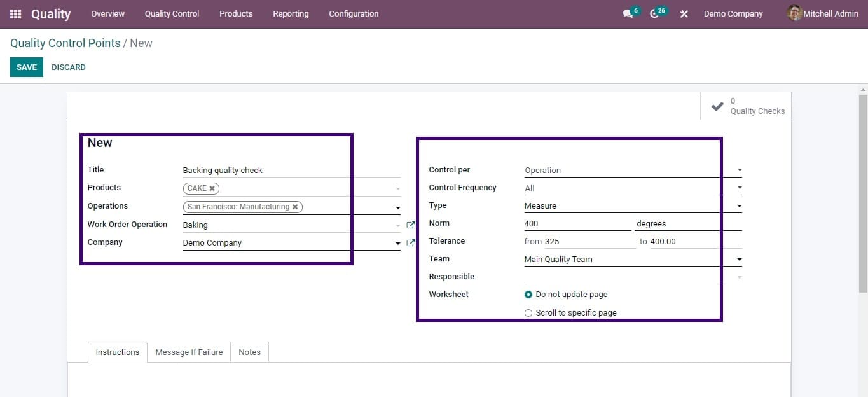868x397 pixels.
Task: Select Scroll to specific page option
Action: coord(528,313)
